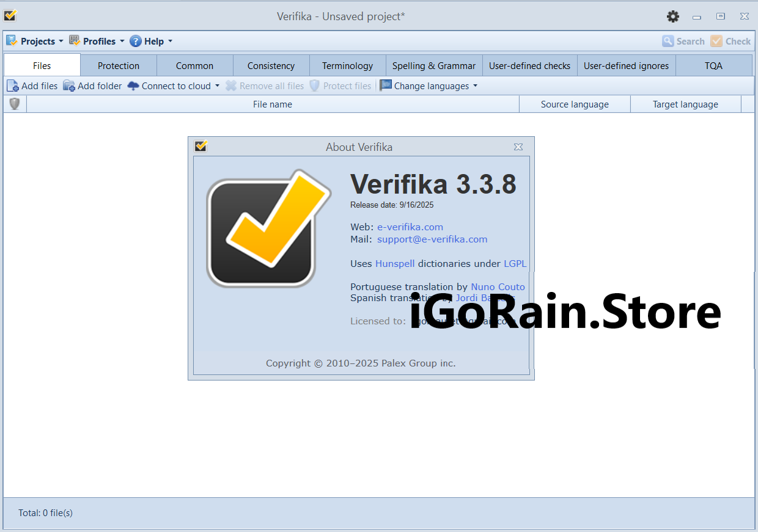Screen dimensions: 758x532
Task: Click the shield protection column header icon
Action: [15, 104]
